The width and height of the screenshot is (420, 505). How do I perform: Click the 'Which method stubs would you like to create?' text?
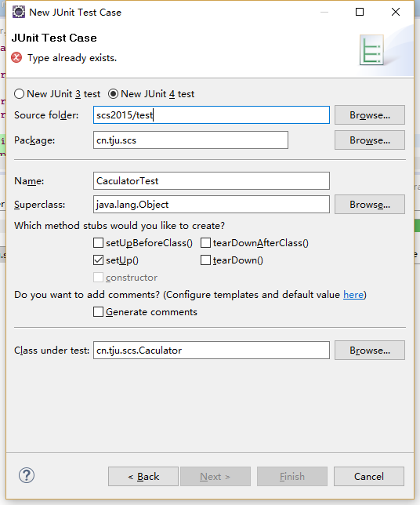pyautogui.click(x=119, y=226)
